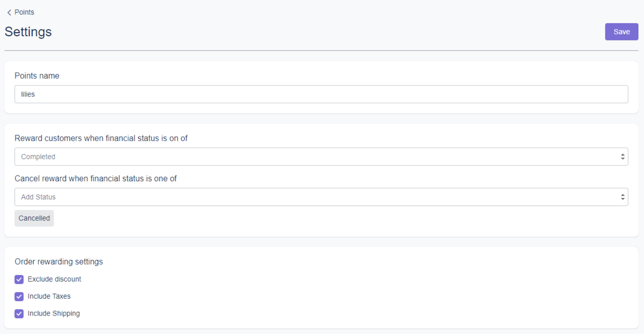This screenshot has height=334, width=644.
Task: Save the settings
Action: [x=621, y=32]
